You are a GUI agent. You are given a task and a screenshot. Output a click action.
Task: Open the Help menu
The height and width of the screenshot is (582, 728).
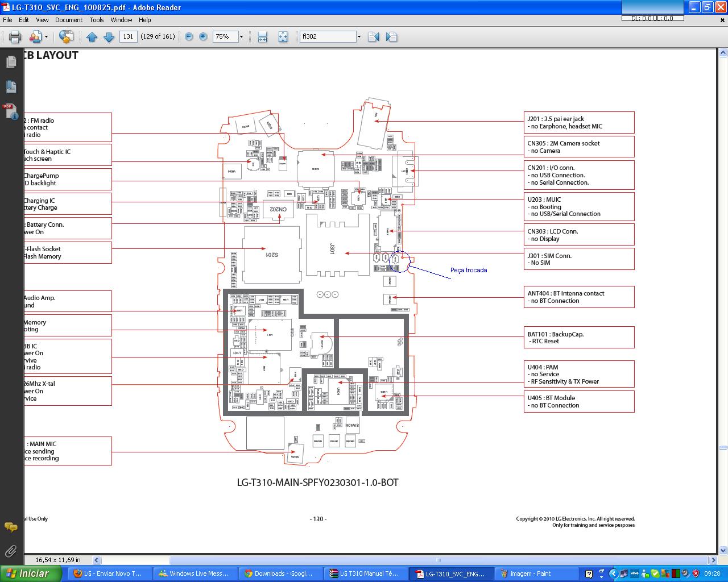[145, 20]
